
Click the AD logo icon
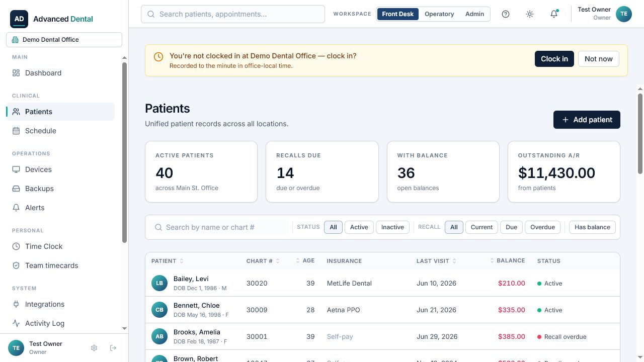[x=19, y=19]
